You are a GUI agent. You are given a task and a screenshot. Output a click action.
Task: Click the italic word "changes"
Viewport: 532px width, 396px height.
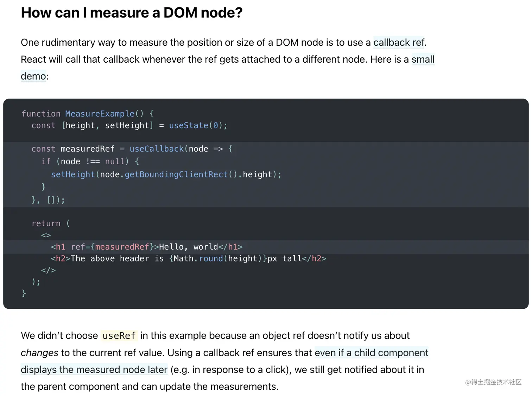tap(39, 353)
